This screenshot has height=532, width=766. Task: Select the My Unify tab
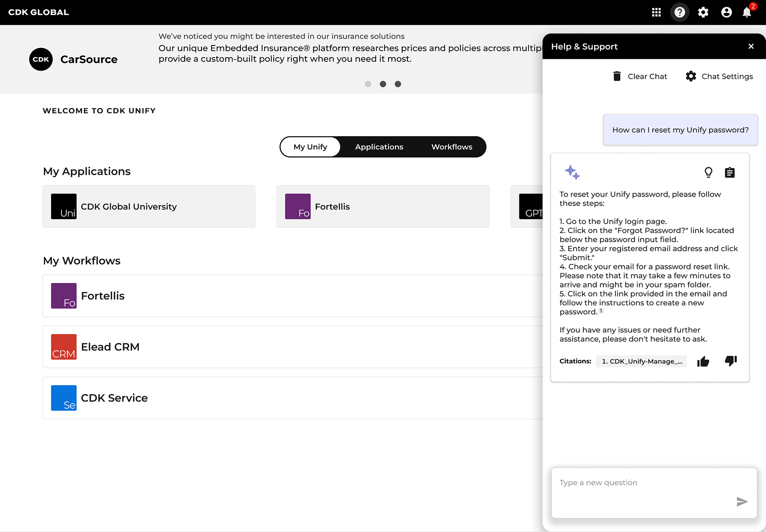[310, 147]
